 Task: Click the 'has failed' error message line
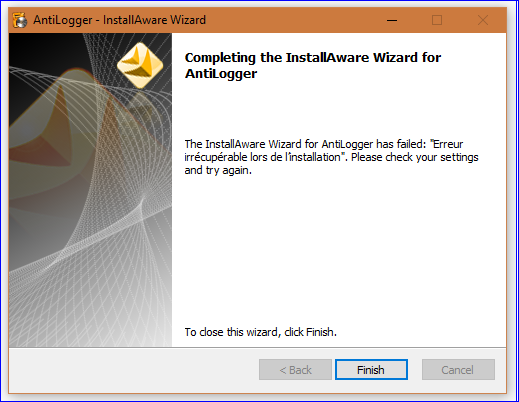(x=324, y=144)
